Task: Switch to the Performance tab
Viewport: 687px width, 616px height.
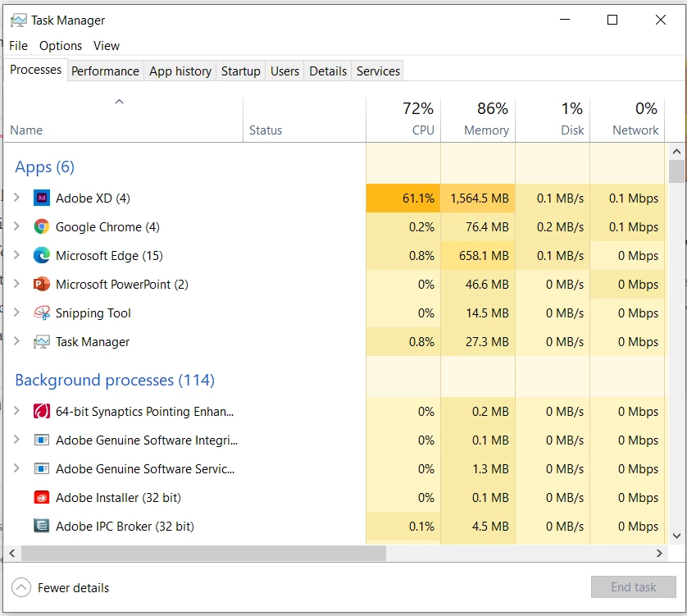Action: pos(105,71)
